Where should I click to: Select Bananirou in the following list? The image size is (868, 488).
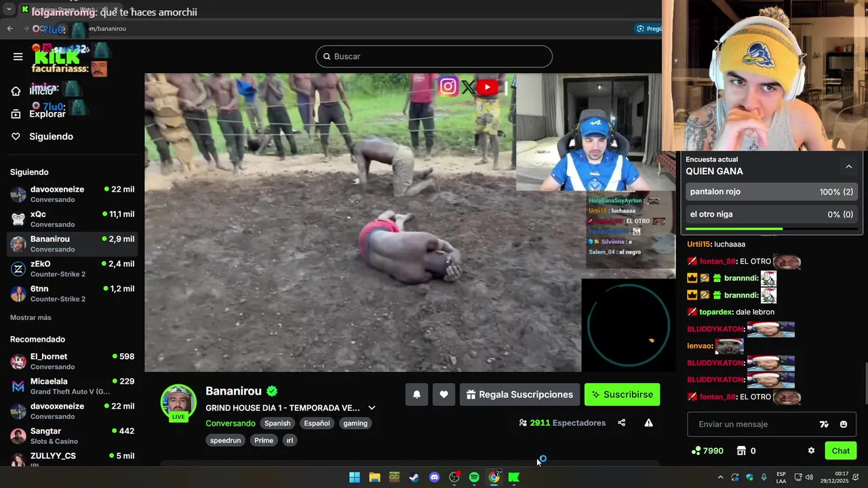[72, 244]
